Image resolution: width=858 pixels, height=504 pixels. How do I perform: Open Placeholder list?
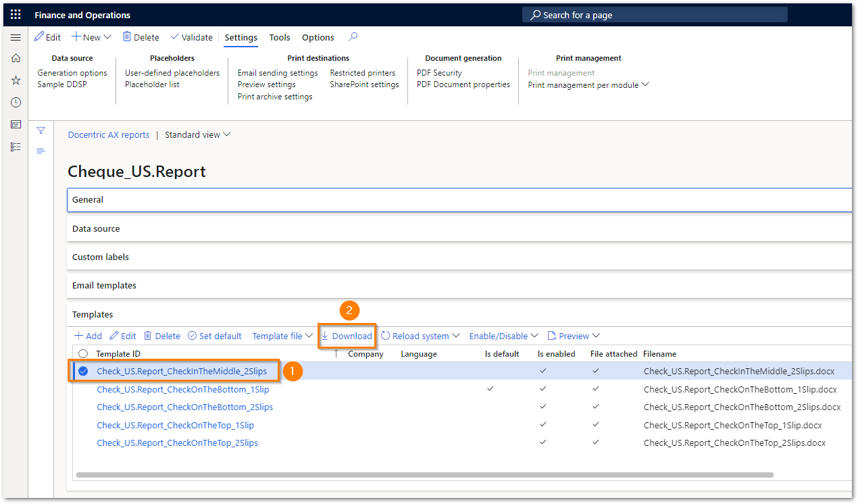(152, 84)
